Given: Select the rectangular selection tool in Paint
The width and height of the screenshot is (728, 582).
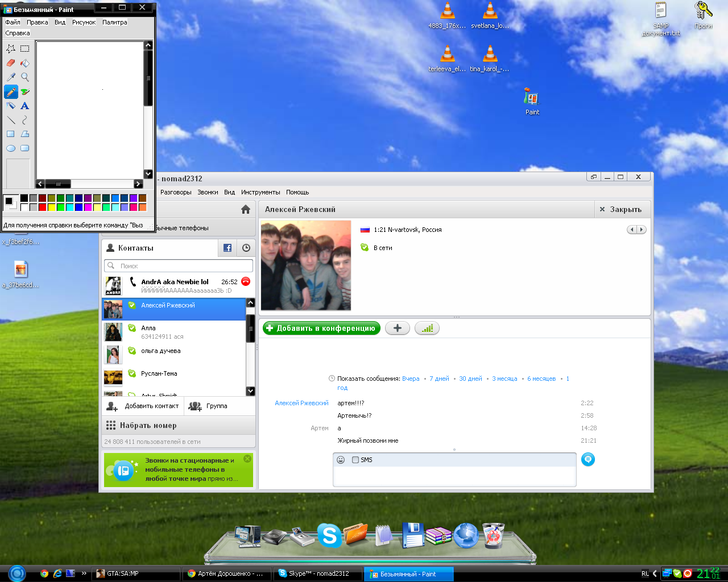Looking at the screenshot, I should pos(25,49).
